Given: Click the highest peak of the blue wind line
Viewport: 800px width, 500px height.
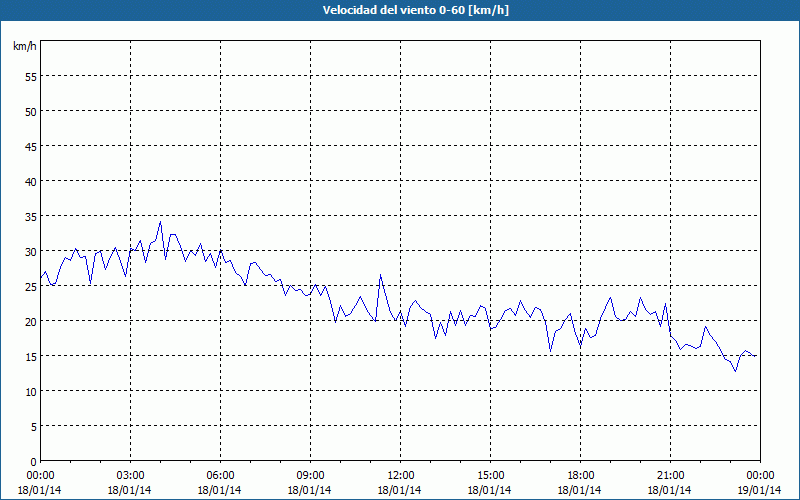Looking at the screenshot, I should coord(160,221).
